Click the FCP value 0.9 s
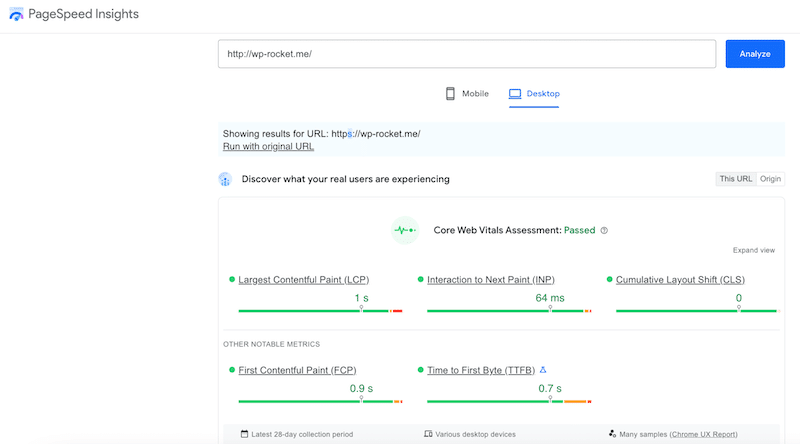 pyautogui.click(x=361, y=388)
